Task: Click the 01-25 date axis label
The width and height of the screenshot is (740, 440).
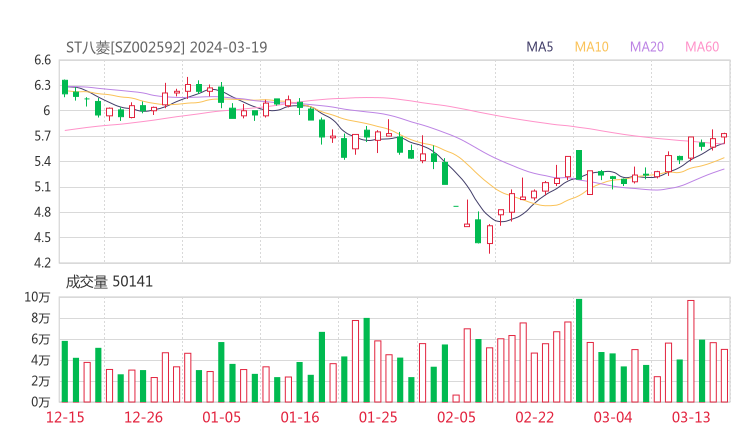Action: [x=378, y=417]
